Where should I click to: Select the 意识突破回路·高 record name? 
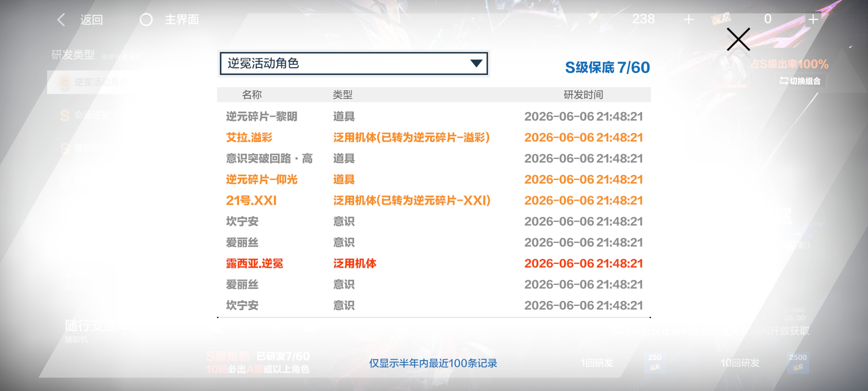[x=269, y=159]
